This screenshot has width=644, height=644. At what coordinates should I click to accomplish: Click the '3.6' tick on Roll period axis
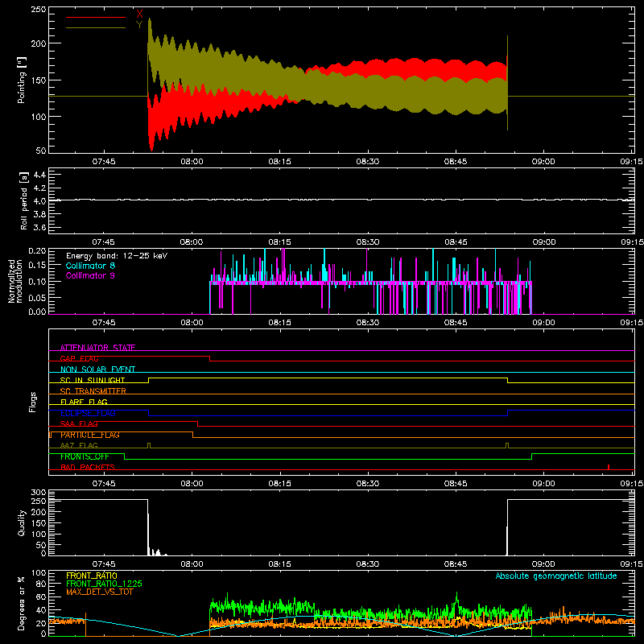click(x=39, y=228)
